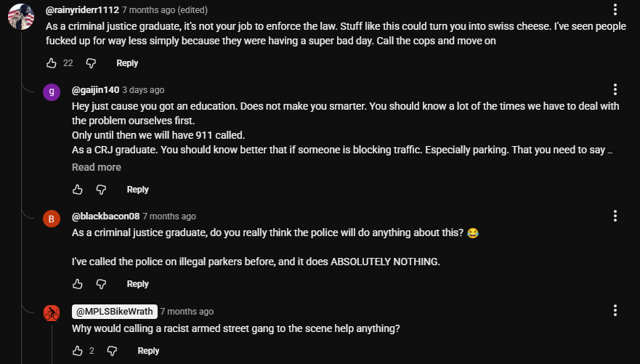Viewport: 640px width, 364px height.
Task: Click the @MPLSBikeWrath bicycle avatar
Action: (x=52, y=313)
